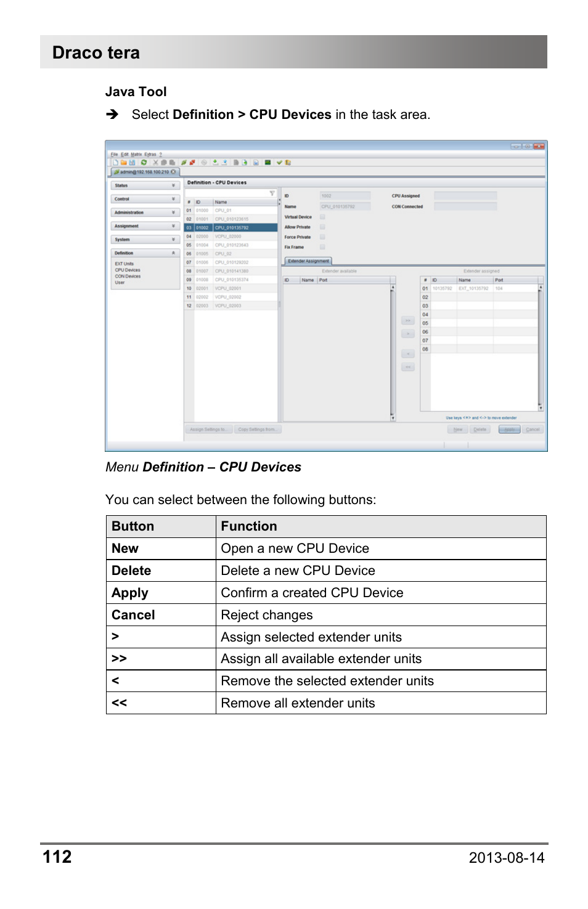The image size is (588, 909).
Task: Click the Name field showing CPU_010135792
Action: tap(345, 206)
